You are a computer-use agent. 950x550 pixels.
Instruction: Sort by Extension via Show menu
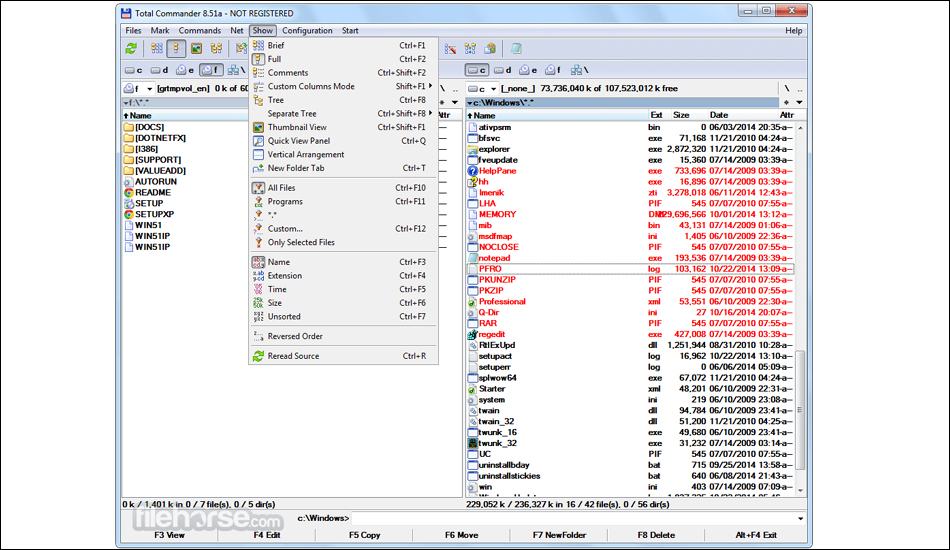344,276
